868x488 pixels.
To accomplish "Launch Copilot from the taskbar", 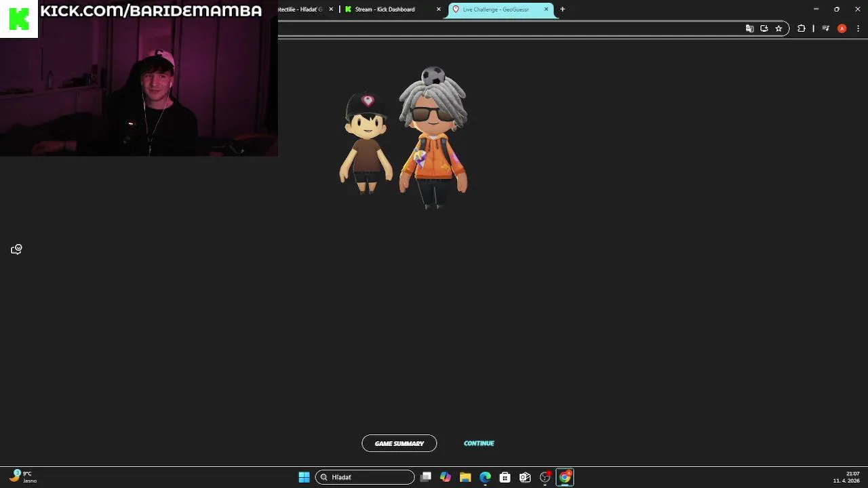I will click(x=446, y=477).
